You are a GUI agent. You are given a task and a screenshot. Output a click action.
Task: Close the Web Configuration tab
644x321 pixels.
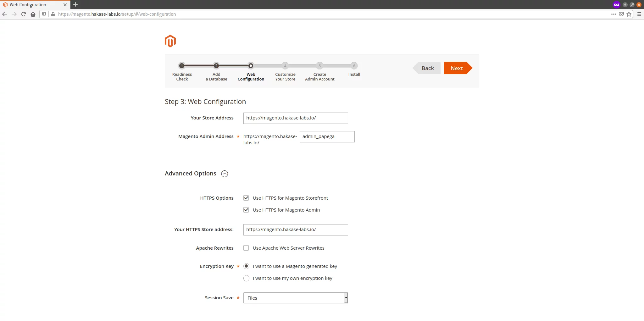(65, 5)
